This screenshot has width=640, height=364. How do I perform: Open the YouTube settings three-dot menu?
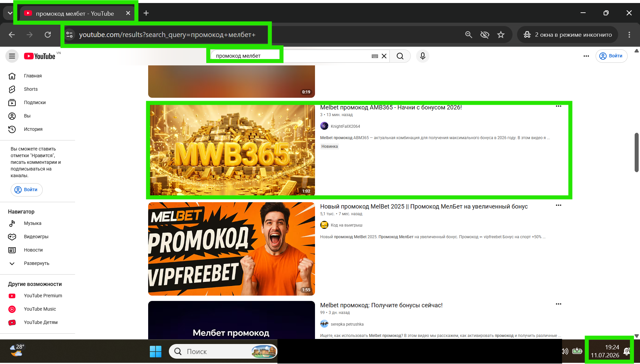point(586,56)
